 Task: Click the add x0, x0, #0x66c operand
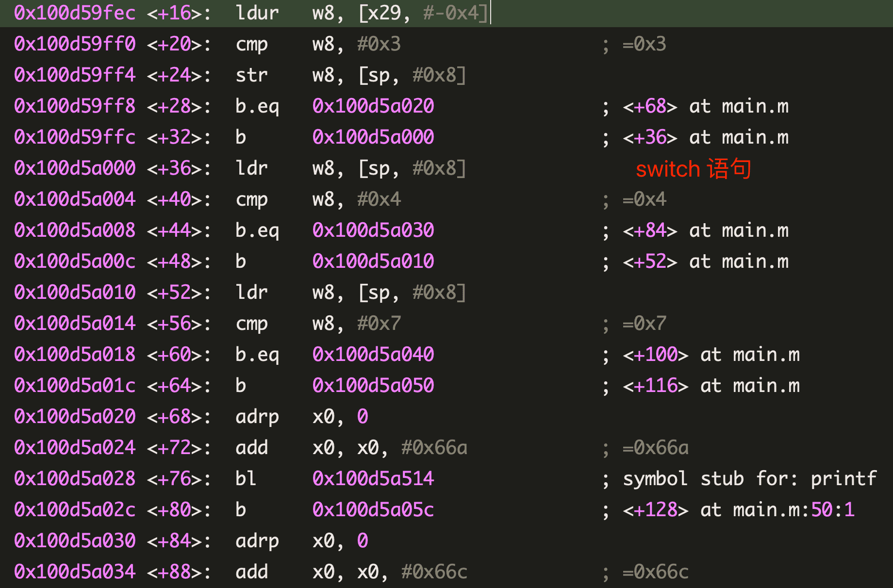pyautogui.click(x=390, y=572)
